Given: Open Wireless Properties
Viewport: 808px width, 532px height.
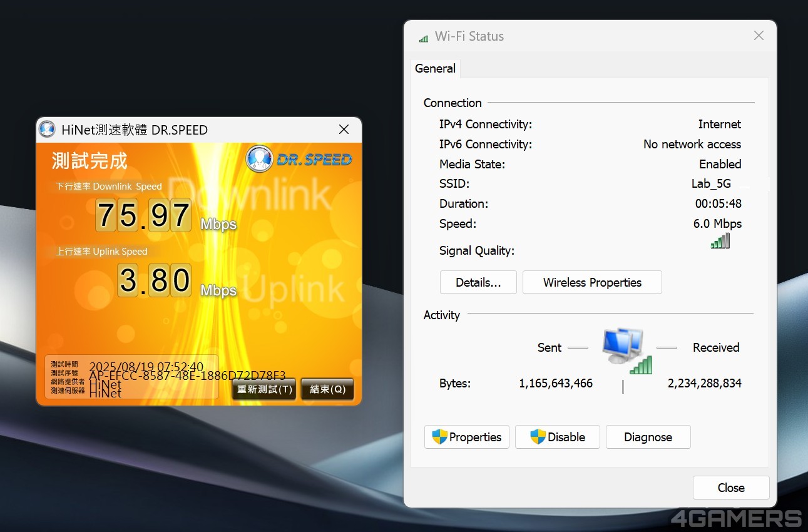Looking at the screenshot, I should [592, 282].
